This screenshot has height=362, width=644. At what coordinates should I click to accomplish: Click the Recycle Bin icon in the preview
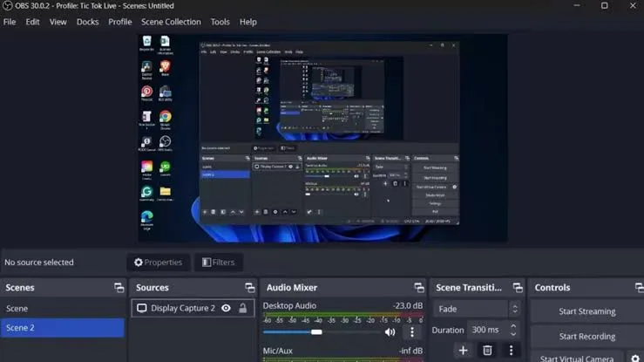point(146,43)
